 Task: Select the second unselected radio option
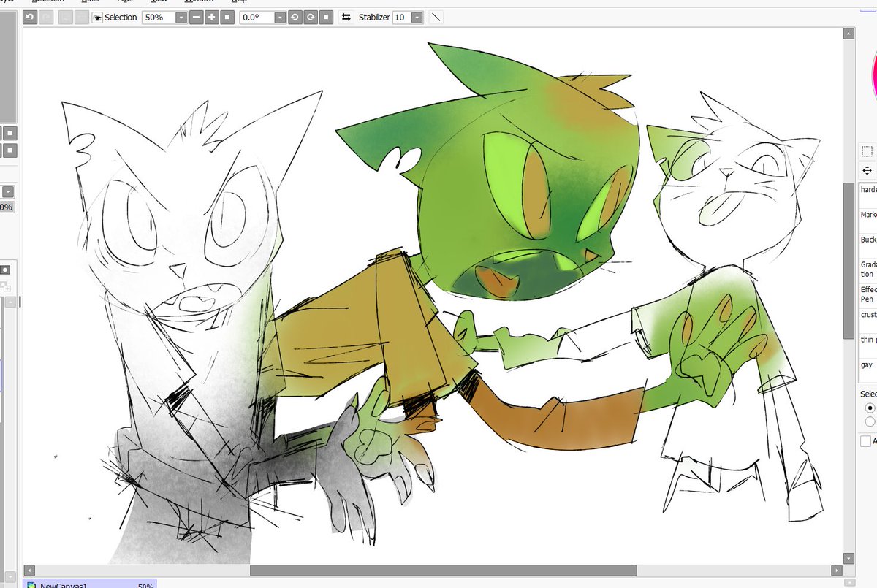870,421
